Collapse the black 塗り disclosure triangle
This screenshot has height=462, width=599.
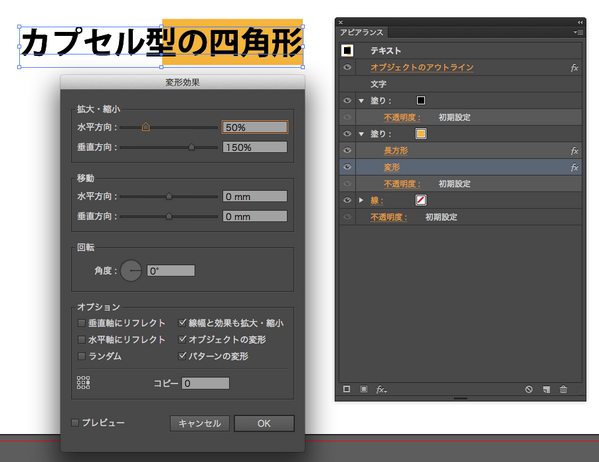[x=361, y=101]
